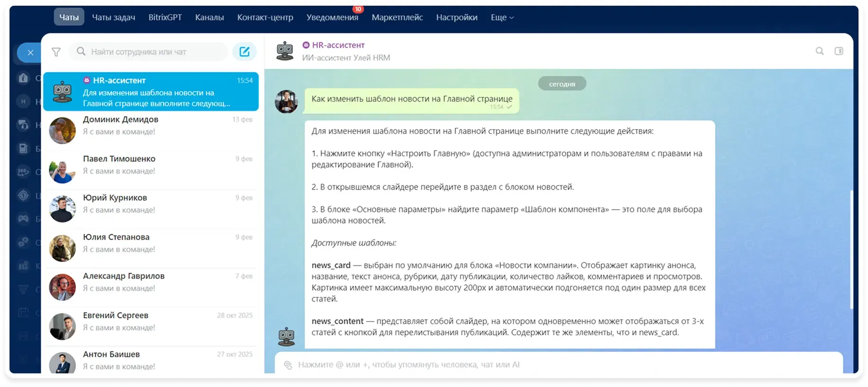Screen dimensions: 868x387
Task: Create a new chat with the compose icon
Action: (x=244, y=52)
